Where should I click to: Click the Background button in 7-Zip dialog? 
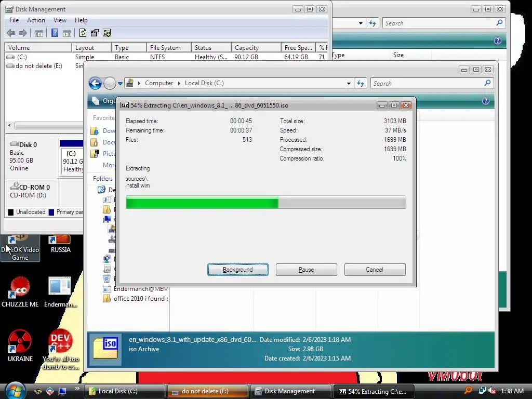coord(237,270)
